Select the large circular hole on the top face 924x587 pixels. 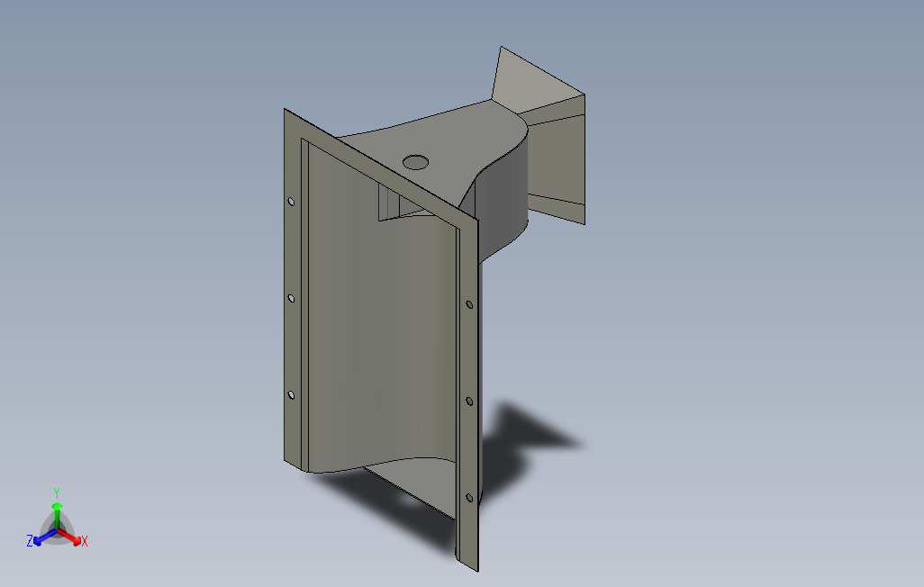415,162
